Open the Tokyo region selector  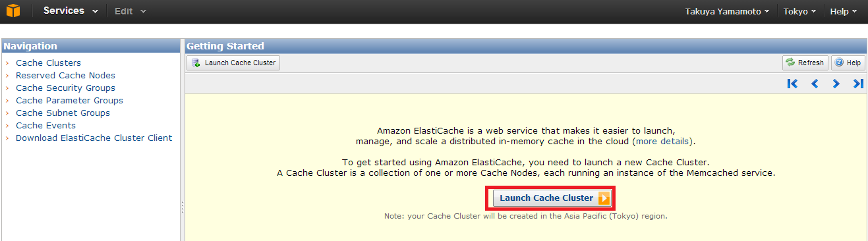point(799,11)
